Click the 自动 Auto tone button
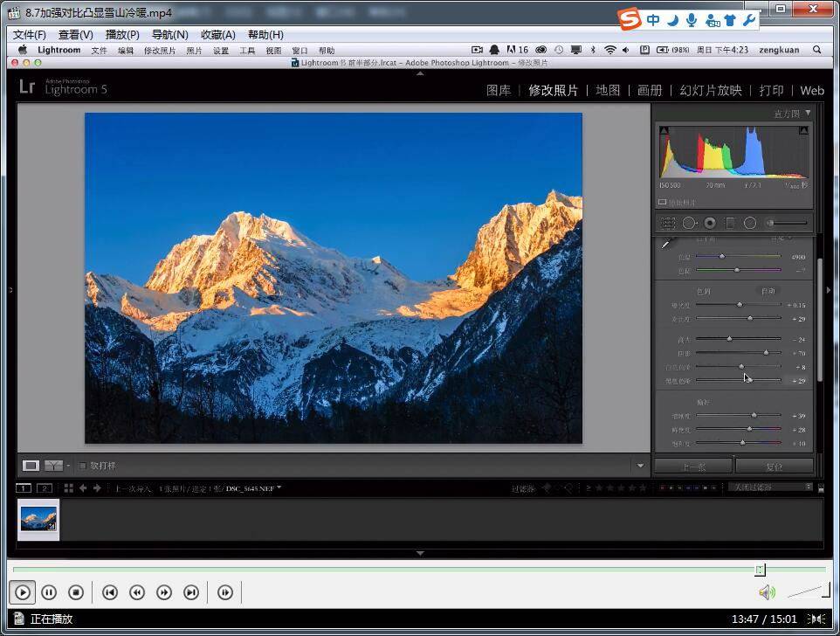The image size is (840, 636). point(768,291)
